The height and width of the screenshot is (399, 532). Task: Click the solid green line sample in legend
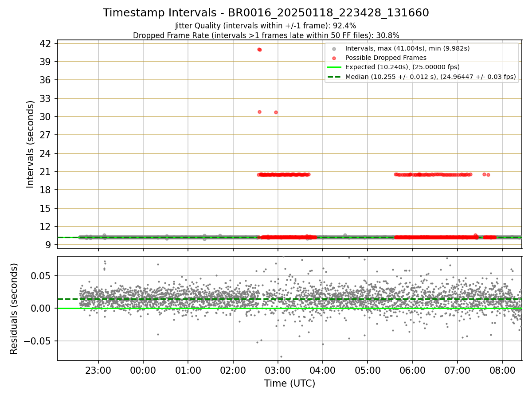pyautogui.click(x=334, y=67)
